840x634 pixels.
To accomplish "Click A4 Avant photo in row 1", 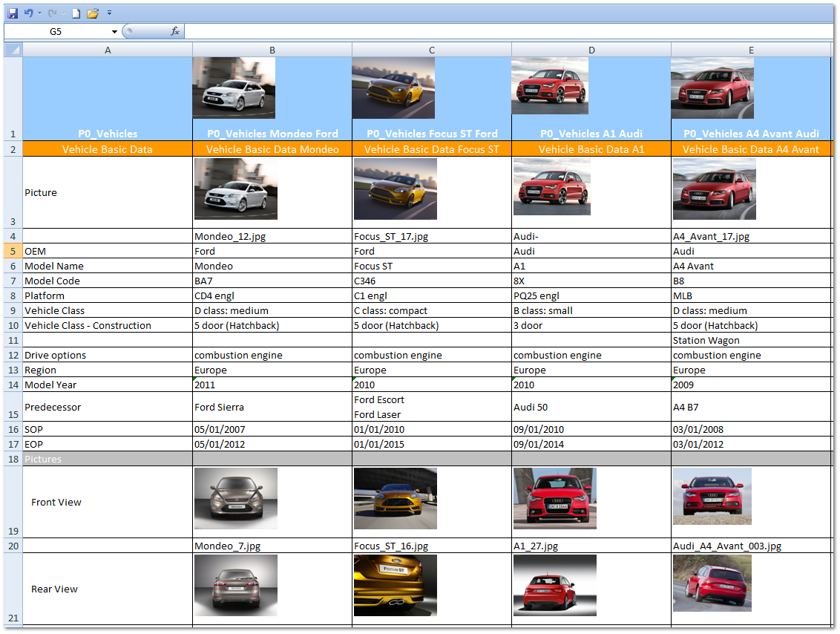I will point(712,88).
